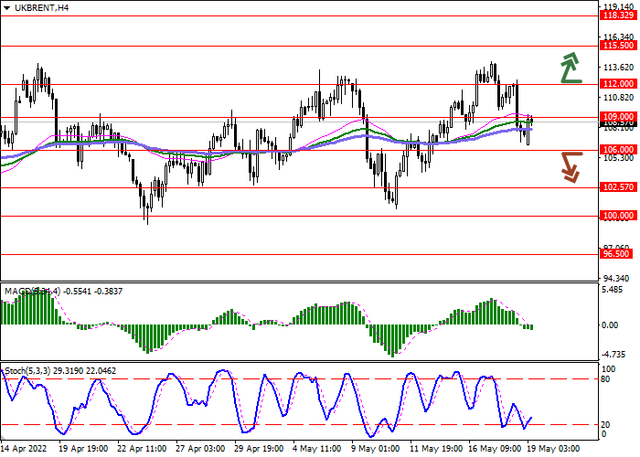Click the 118.329 price level label
The width and height of the screenshot is (640, 457).
[x=618, y=16]
